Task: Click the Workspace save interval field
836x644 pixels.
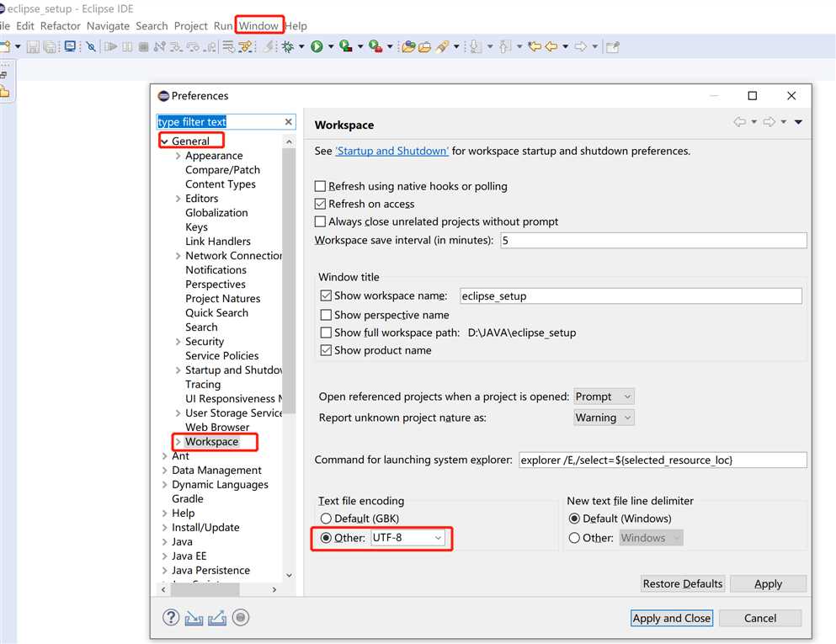Action: [653, 240]
